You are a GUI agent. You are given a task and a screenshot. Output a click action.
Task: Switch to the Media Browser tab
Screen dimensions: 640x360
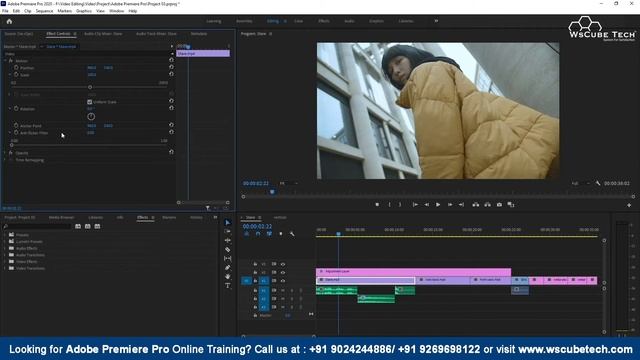click(61, 218)
